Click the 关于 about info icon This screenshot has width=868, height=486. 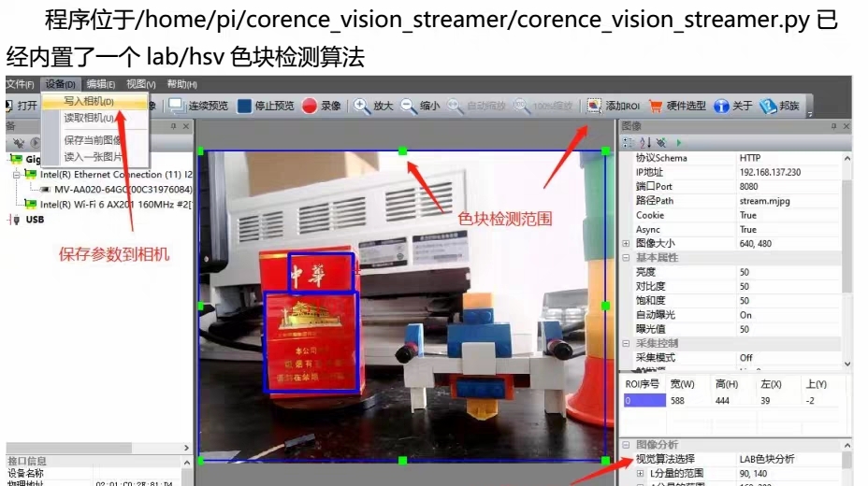coord(721,106)
